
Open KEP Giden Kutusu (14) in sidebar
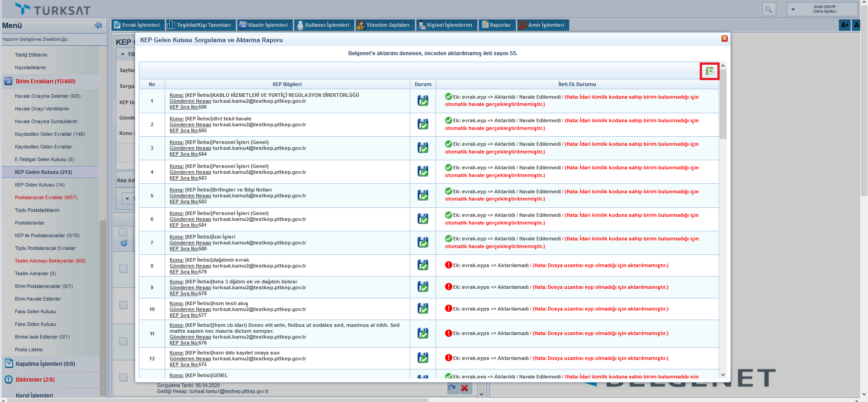(40, 185)
